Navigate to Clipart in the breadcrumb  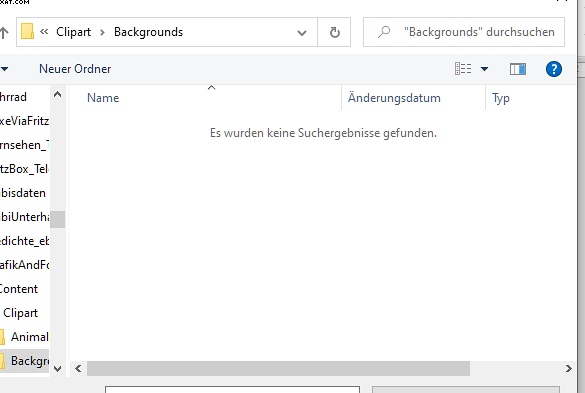(73, 32)
